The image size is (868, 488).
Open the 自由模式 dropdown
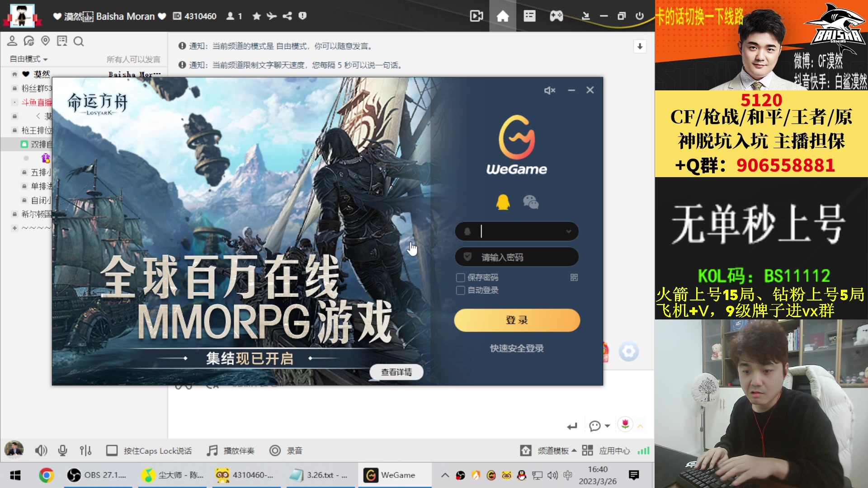click(x=28, y=59)
